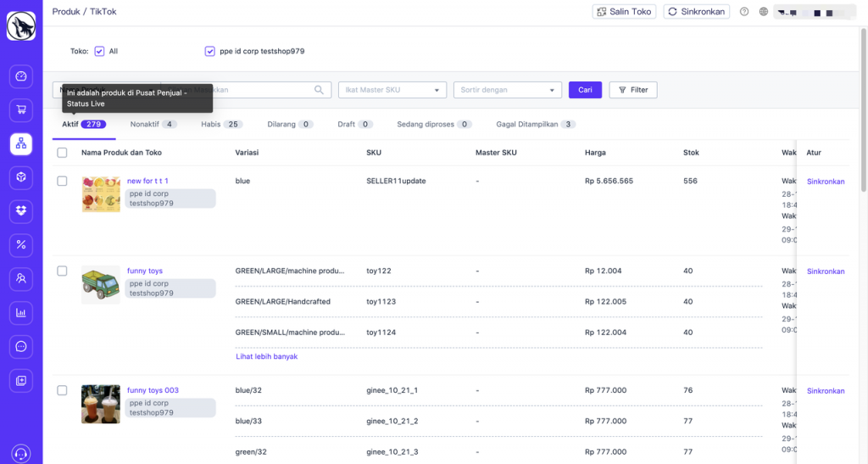Click Sinkronkan for 'funny toys 003' row

(x=826, y=391)
